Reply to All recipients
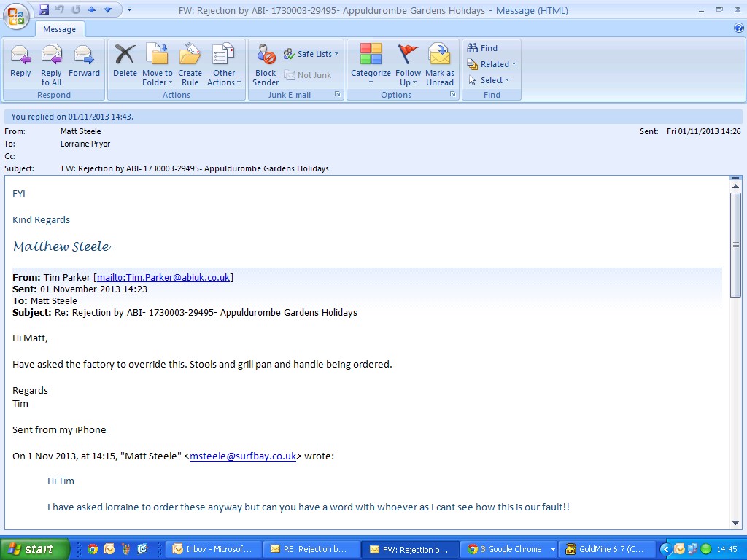The image size is (747, 560). (x=51, y=64)
